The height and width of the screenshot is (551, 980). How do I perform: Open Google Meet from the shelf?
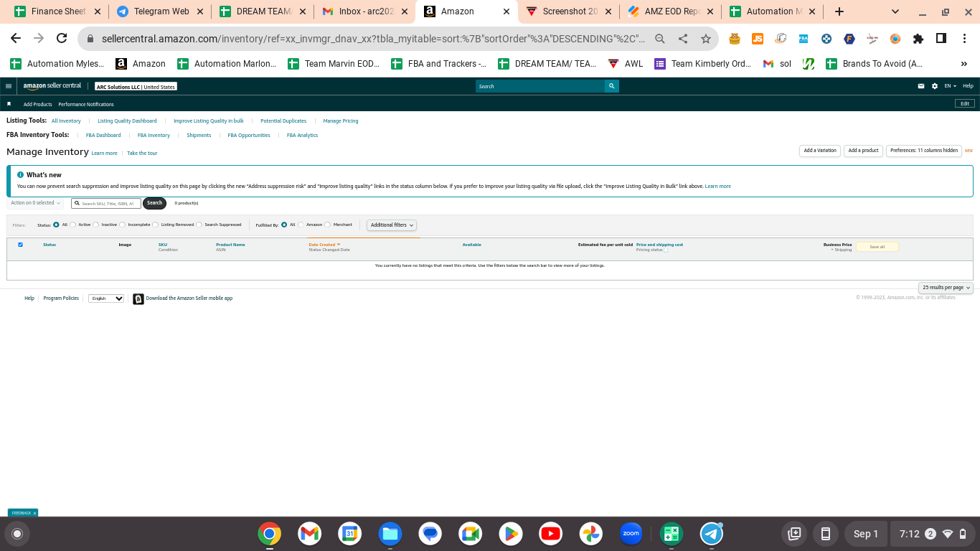tap(470, 534)
